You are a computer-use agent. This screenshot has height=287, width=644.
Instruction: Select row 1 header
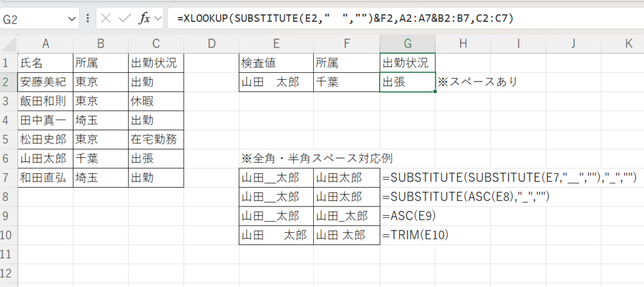[9, 63]
